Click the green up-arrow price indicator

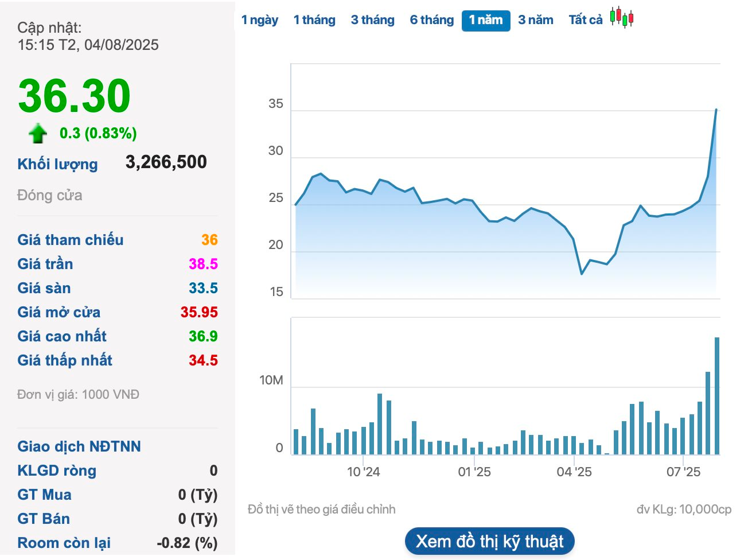click(38, 133)
